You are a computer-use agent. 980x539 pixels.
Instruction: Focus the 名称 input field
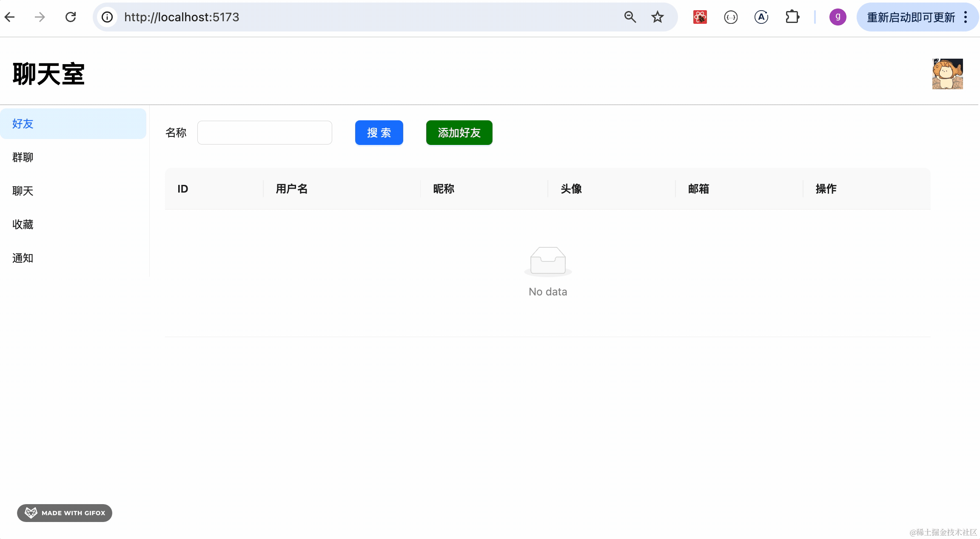coord(265,133)
